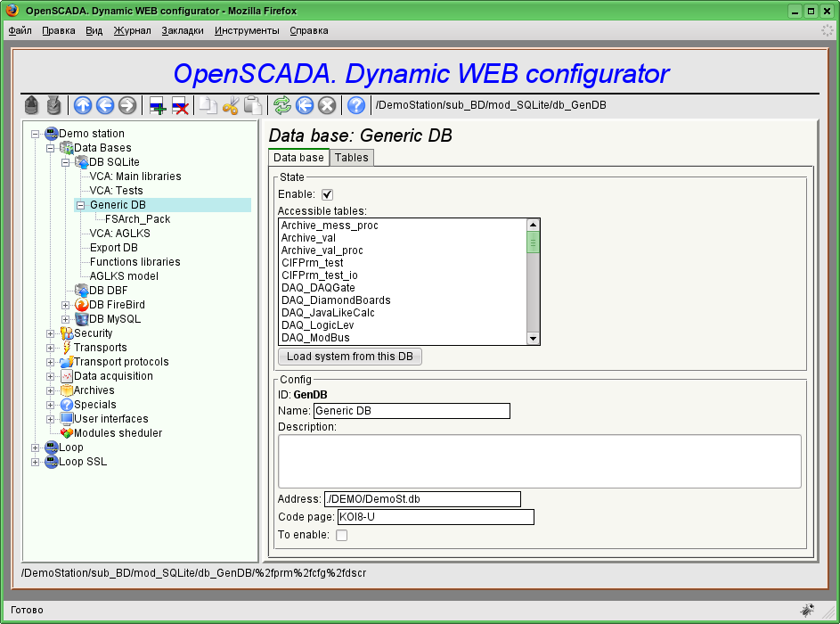Screen dimensions: 840x624
Task: Open the Правка menu
Action: 59,30
